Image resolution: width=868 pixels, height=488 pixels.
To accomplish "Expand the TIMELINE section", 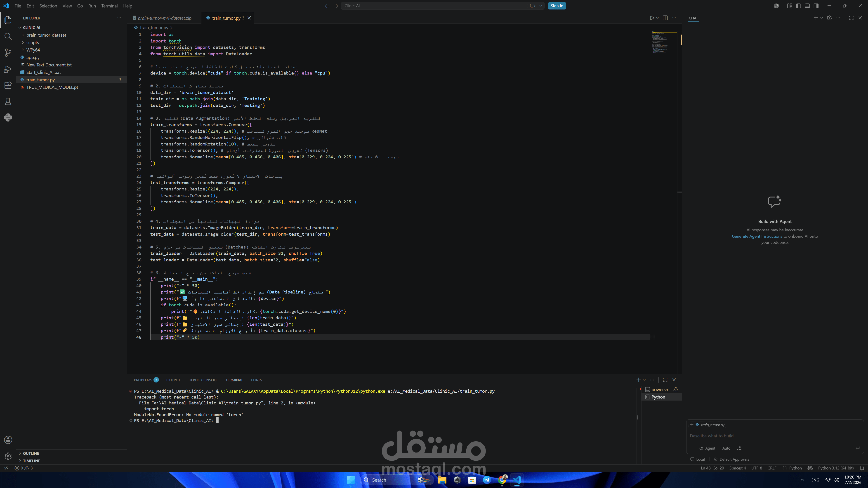I will pos(31,461).
